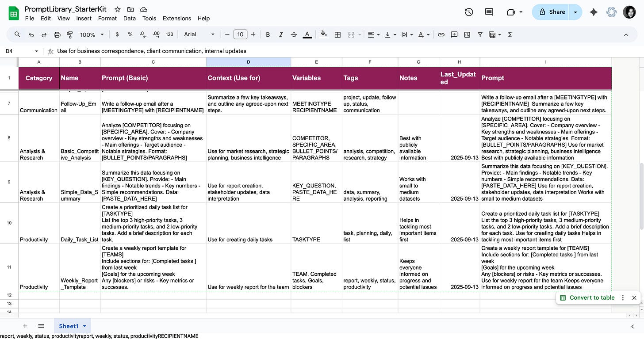Click the font size field showing 10

click(x=240, y=34)
